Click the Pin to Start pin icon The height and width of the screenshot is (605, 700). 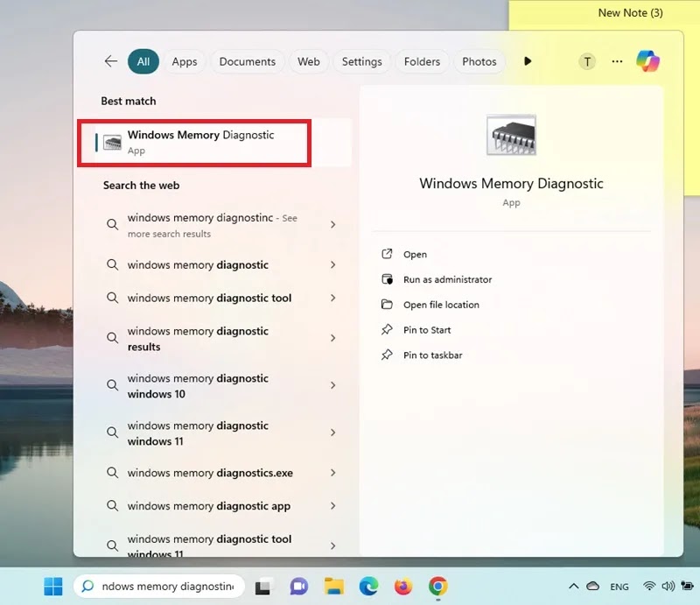387,330
